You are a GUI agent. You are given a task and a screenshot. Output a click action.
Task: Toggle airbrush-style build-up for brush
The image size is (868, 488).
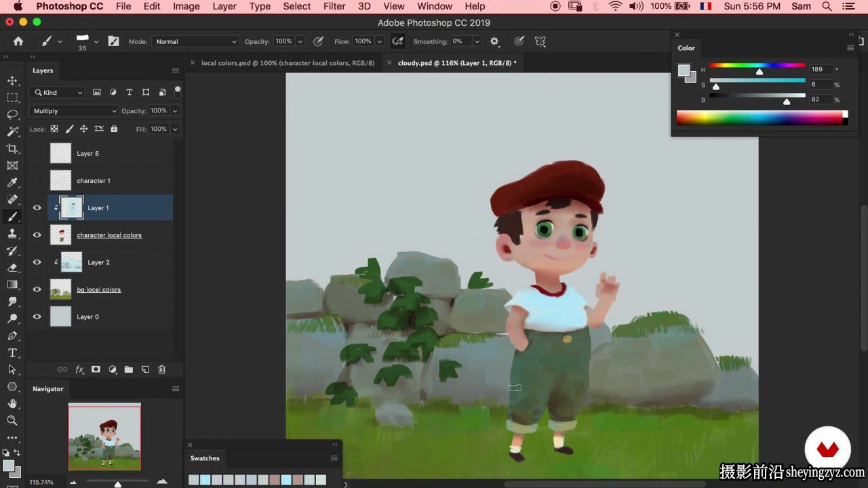pyautogui.click(x=398, y=41)
